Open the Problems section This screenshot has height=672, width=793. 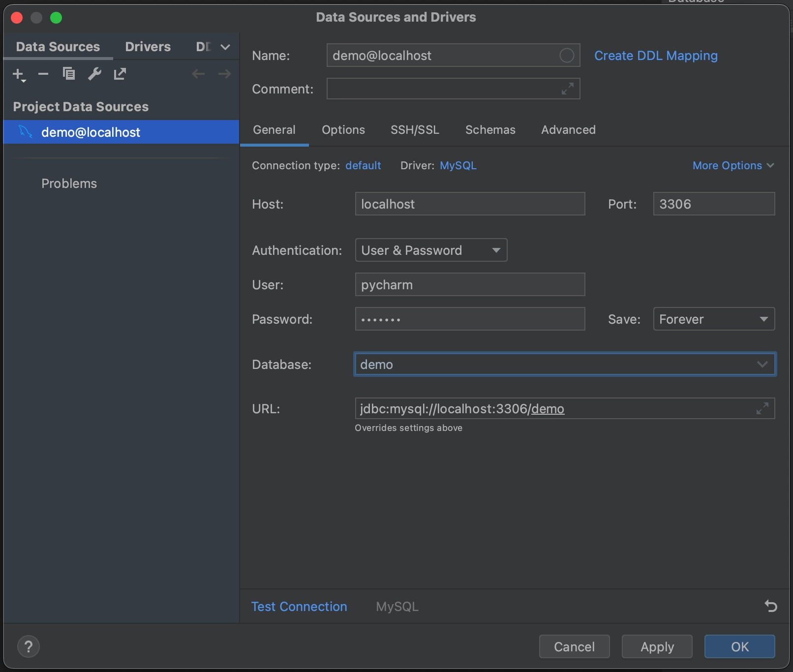pos(69,183)
